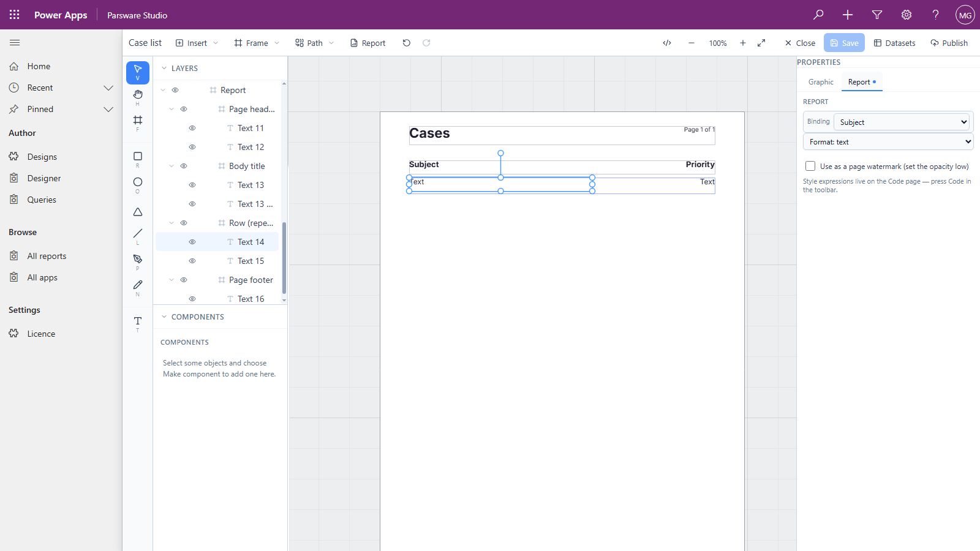Open the Frame dropdown menu
The height and width of the screenshot is (551, 980).
tap(257, 43)
